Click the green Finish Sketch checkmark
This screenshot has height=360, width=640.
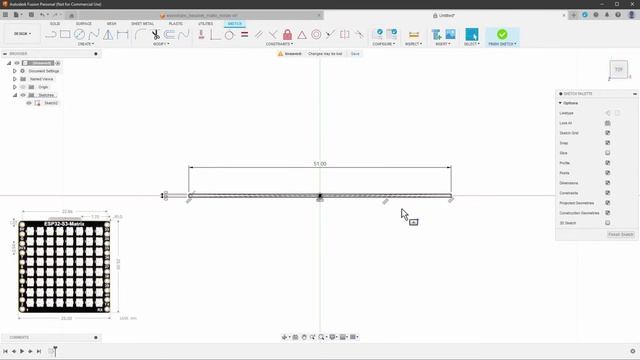click(x=502, y=34)
